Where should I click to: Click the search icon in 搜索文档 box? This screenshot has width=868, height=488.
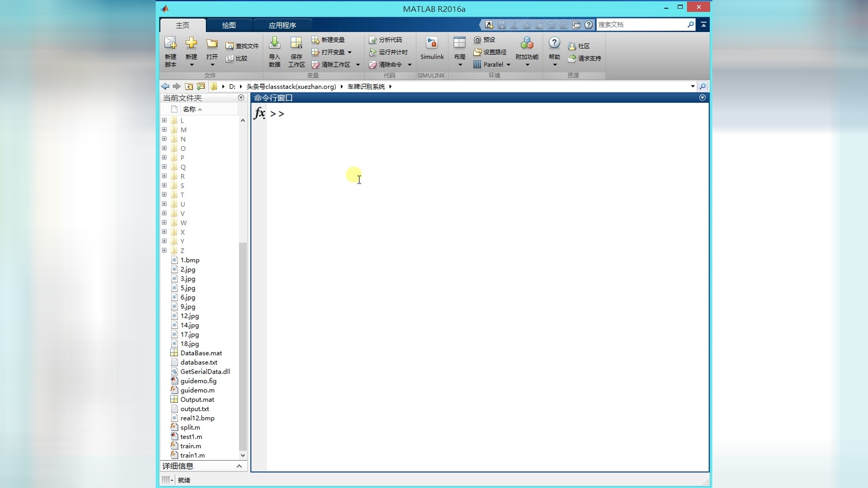(x=691, y=24)
